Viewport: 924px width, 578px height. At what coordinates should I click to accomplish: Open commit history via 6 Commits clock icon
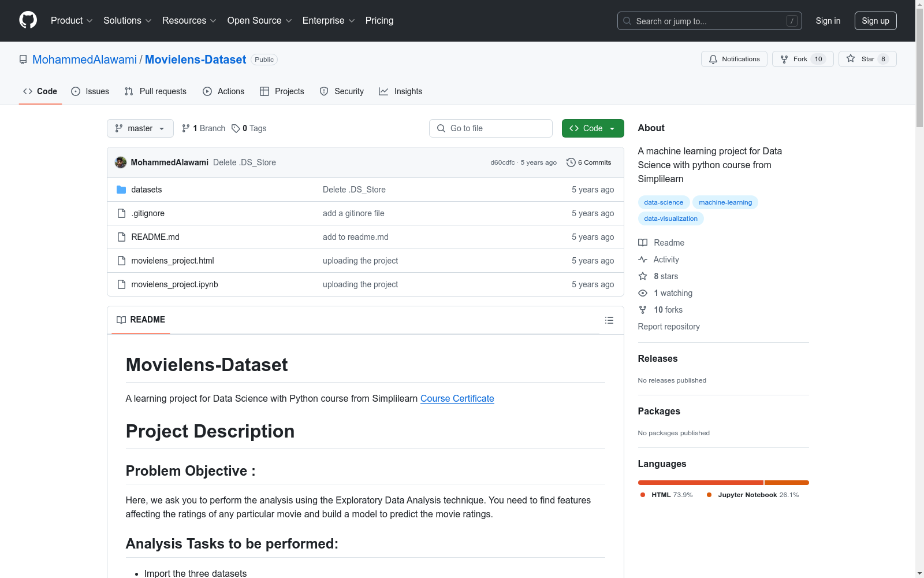coord(571,162)
